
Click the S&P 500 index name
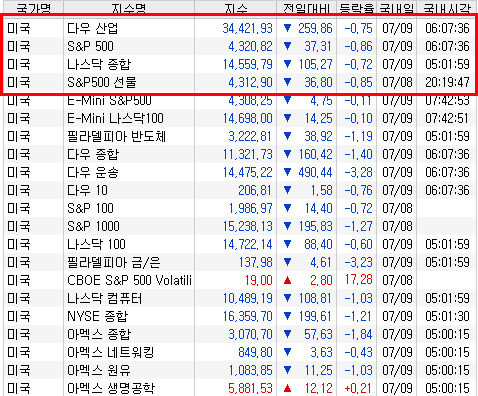coord(90,46)
